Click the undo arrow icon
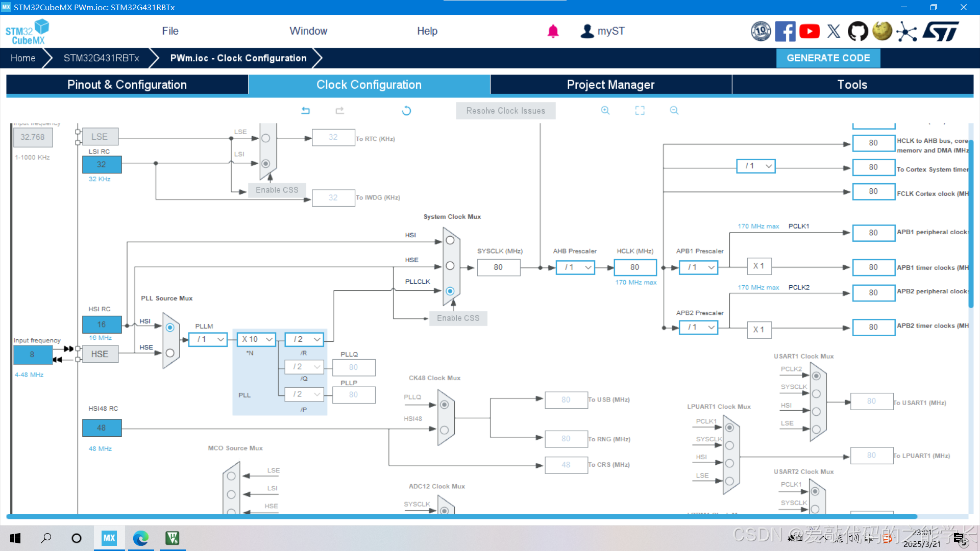 point(305,111)
